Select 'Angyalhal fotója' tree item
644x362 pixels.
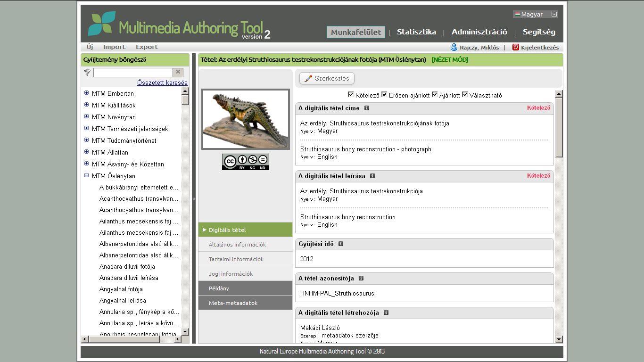tap(121, 289)
